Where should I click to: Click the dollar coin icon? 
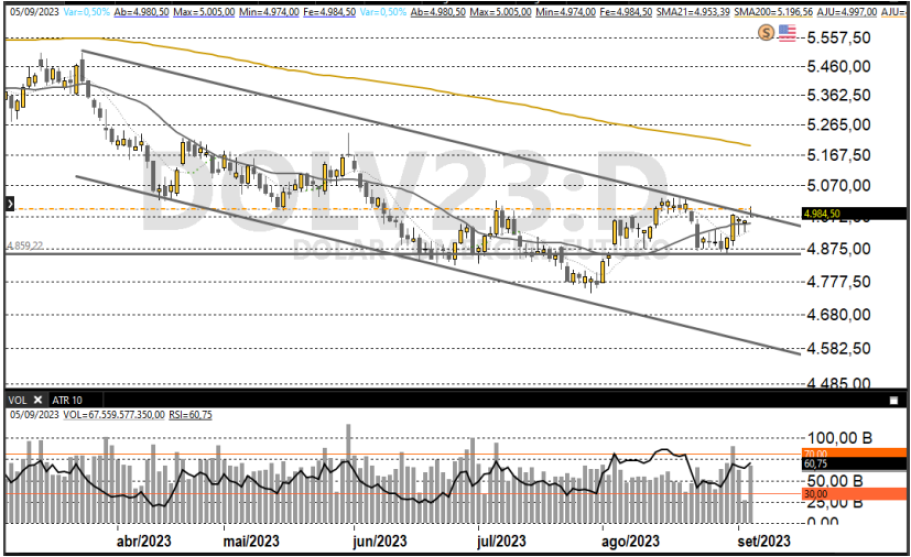coord(767,33)
